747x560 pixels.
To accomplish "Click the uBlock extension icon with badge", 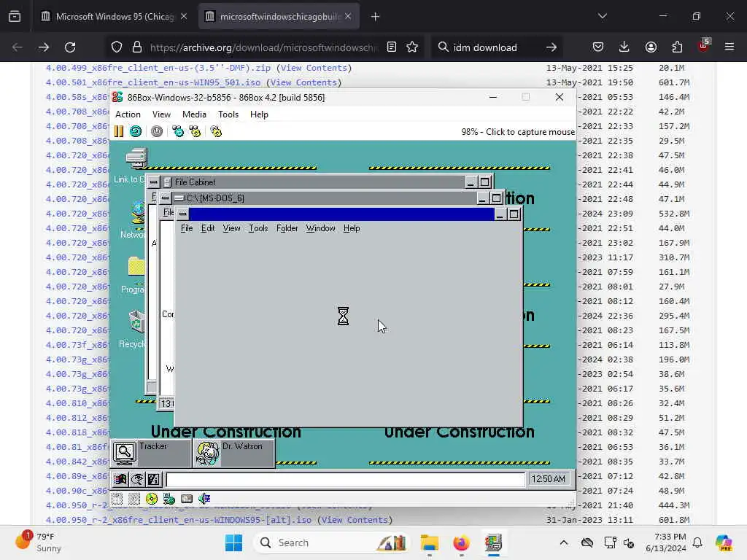I will (704, 46).
